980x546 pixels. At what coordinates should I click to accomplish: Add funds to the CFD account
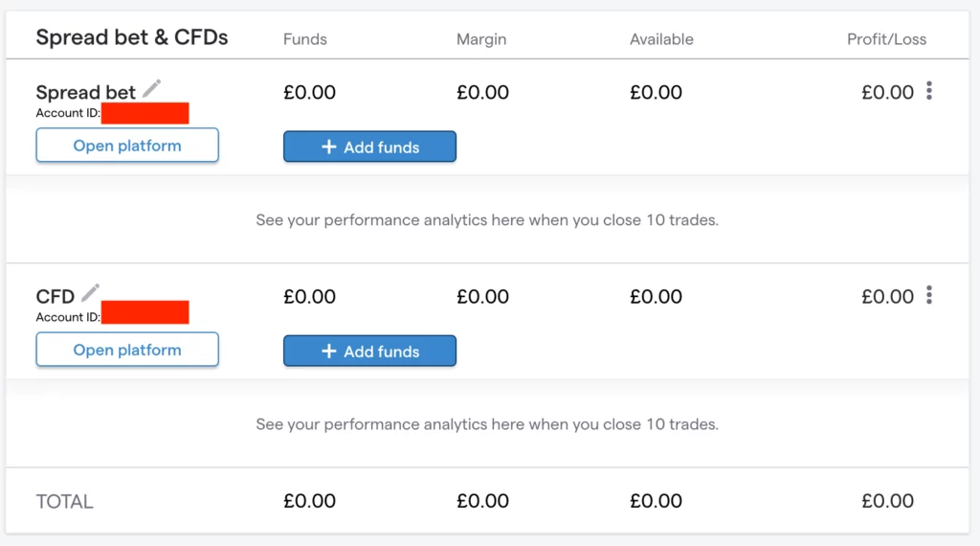click(x=369, y=351)
